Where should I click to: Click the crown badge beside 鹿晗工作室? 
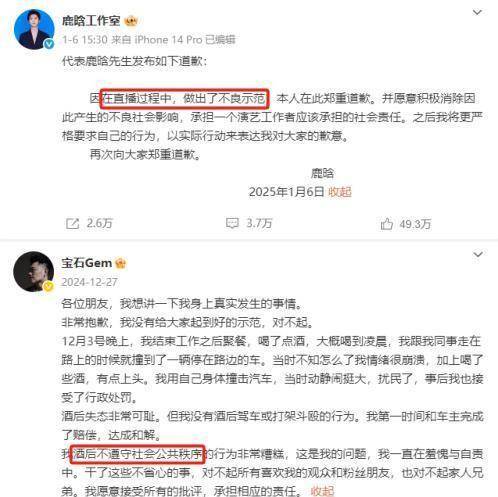coord(131,21)
